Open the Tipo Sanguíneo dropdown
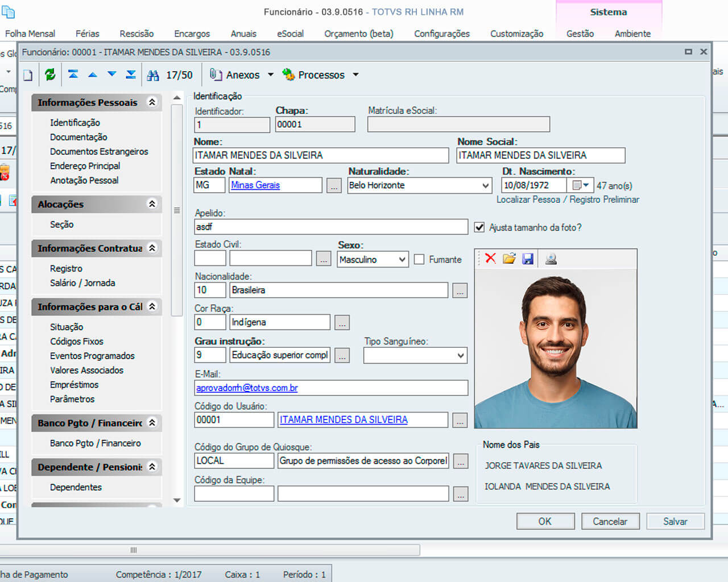 pyautogui.click(x=460, y=356)
